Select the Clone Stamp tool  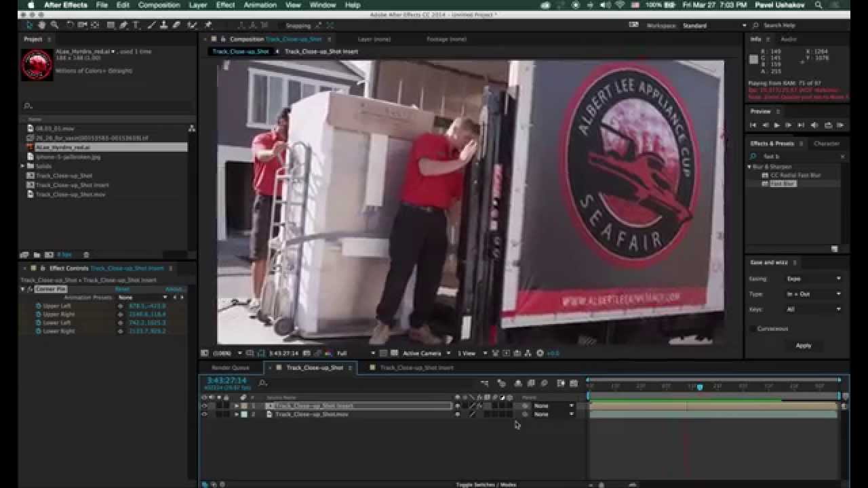point(163,25)
